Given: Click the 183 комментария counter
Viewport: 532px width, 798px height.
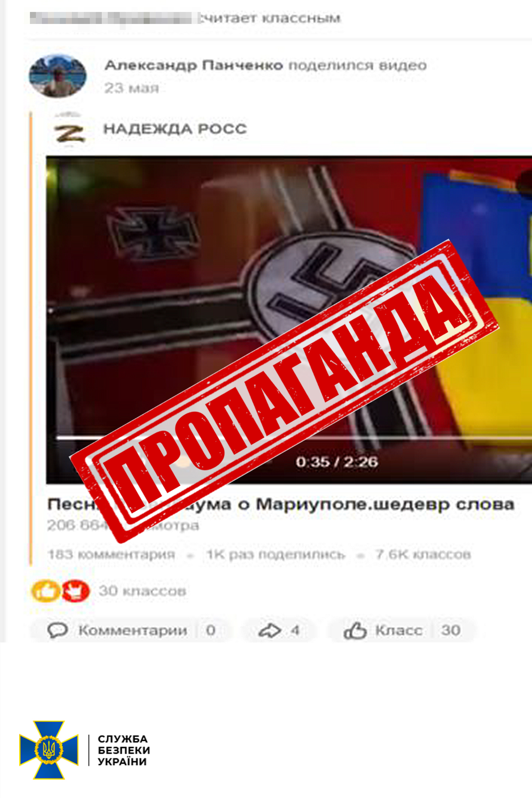Looking at the screenshot, I should click(x=111, y=554).
